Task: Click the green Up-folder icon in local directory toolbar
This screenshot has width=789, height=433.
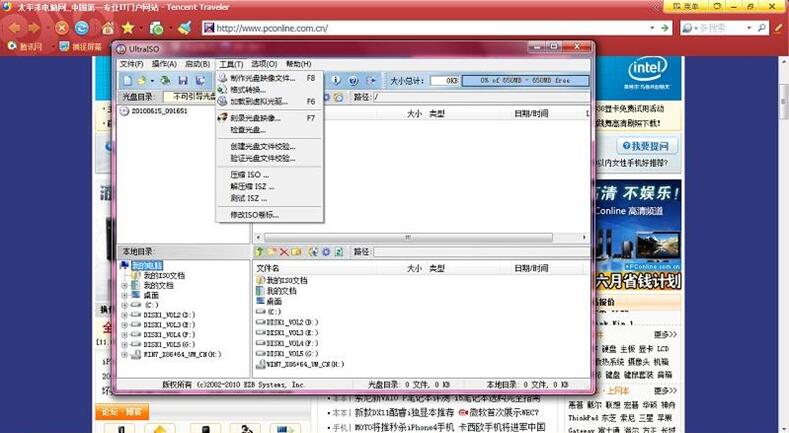Action: (x=260, y=251)
